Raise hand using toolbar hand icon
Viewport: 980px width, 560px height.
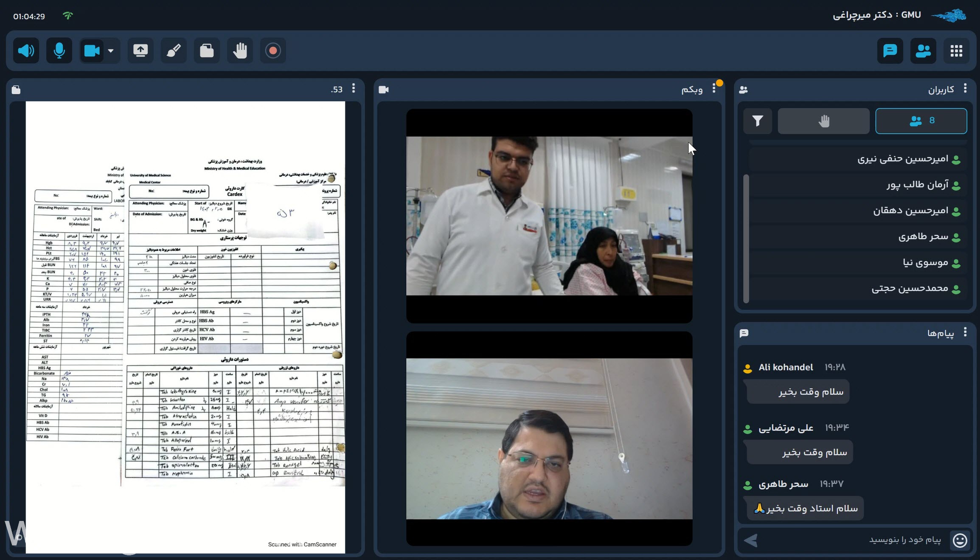tap(240, 51)
